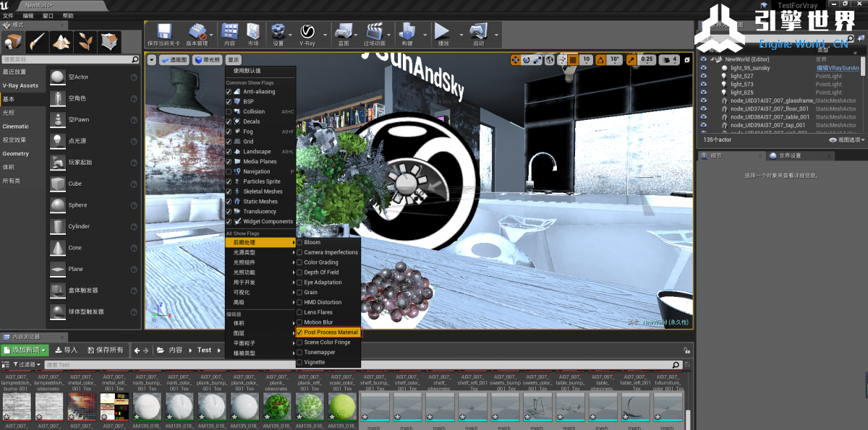Open the 视图选项 view options dropdown
The width and height of the screenshot is (868, 430).
coord(848,139)
